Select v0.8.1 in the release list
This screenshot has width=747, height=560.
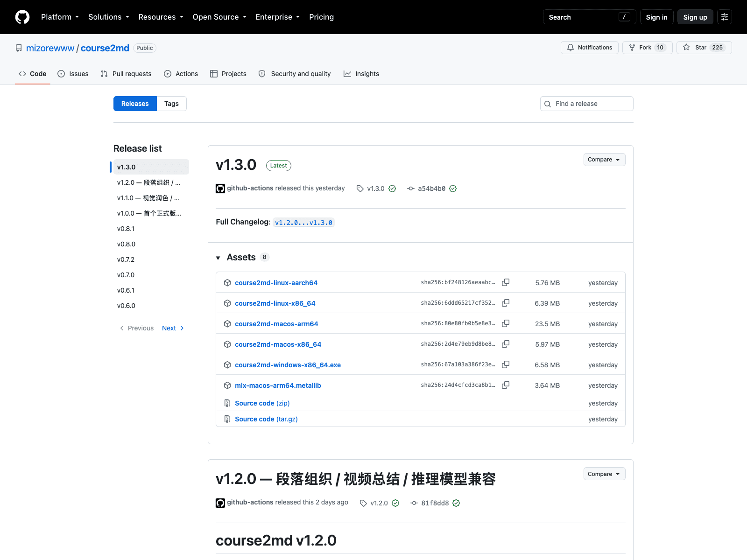click(x=151, y=229)
